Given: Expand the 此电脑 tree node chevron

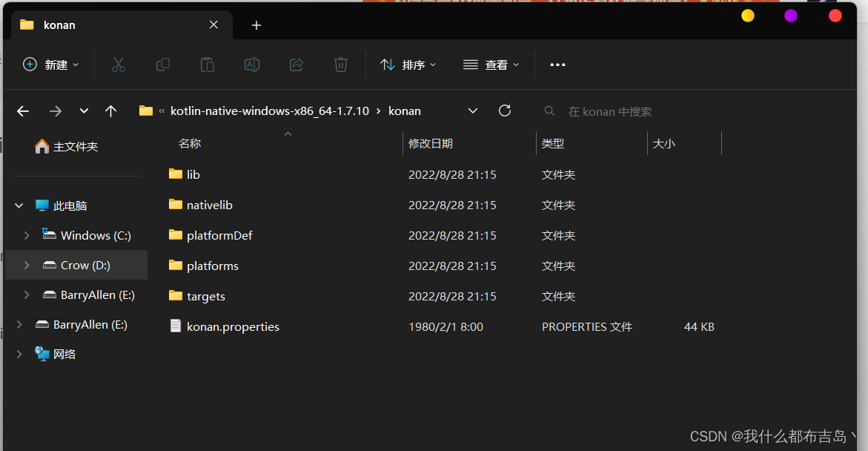Looking at the screenshot, I should point(18,205).
